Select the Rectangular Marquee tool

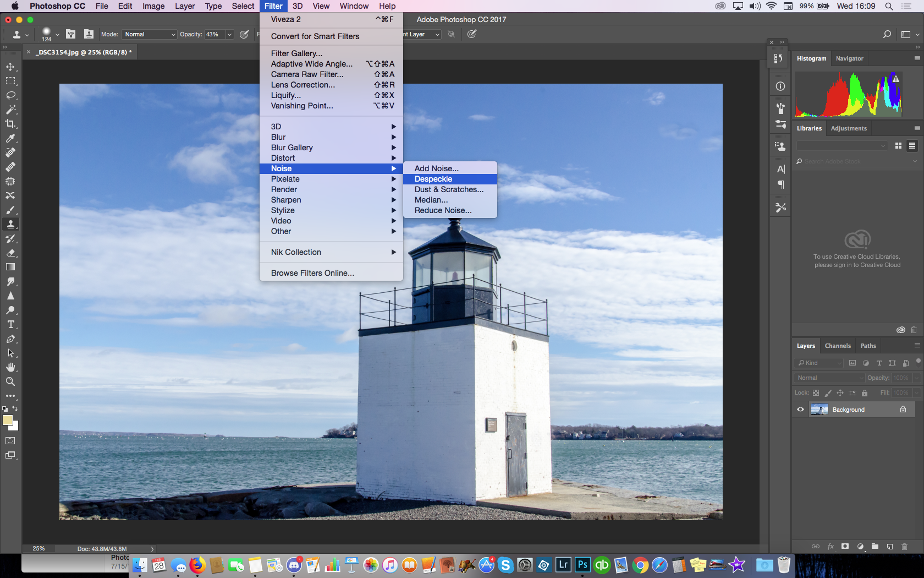pyautogui.click(x=10, y=81)
